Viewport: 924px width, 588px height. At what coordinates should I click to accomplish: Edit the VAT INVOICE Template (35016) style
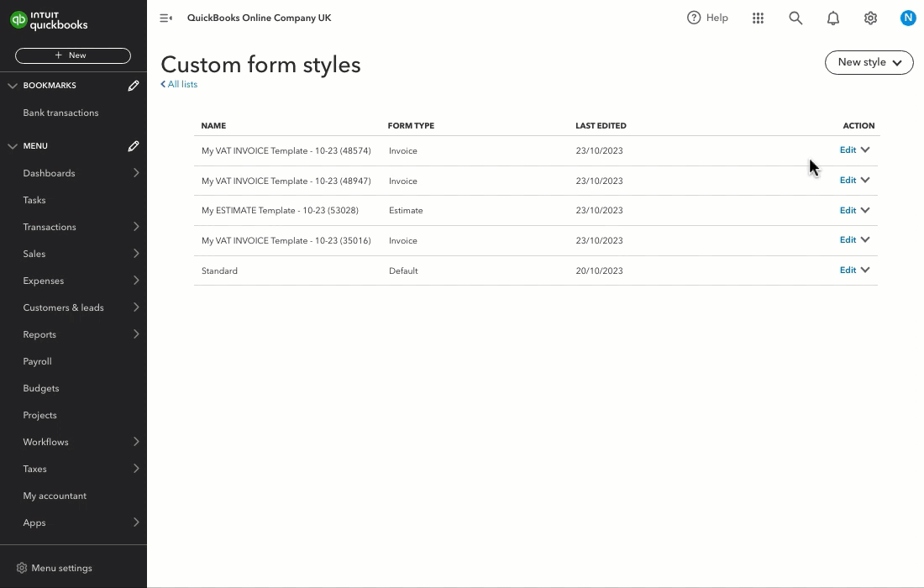tap(848, 239)
